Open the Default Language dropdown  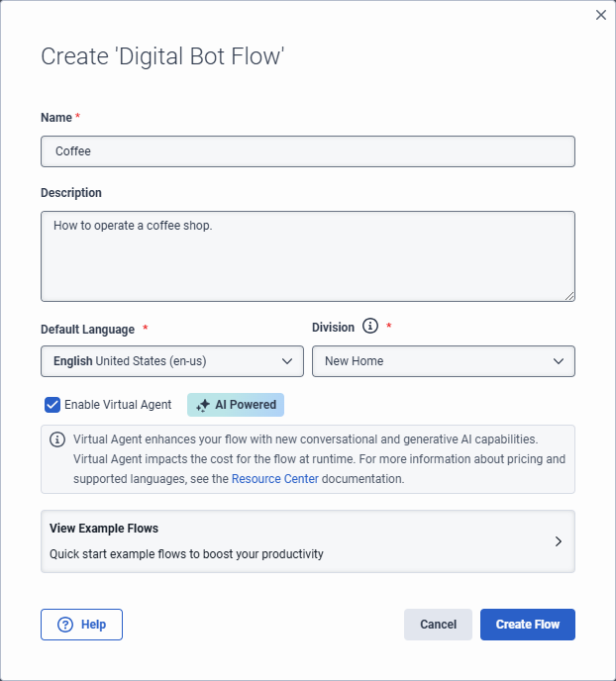(x=172, y=361)
